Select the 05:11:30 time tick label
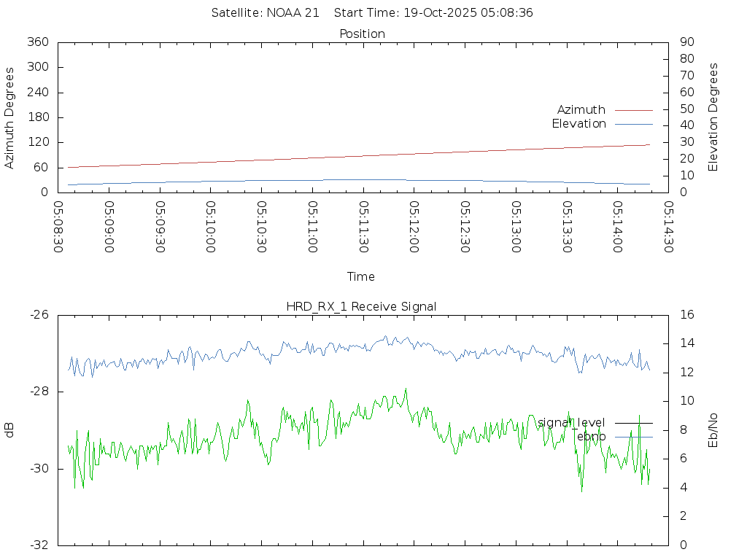 363,227
